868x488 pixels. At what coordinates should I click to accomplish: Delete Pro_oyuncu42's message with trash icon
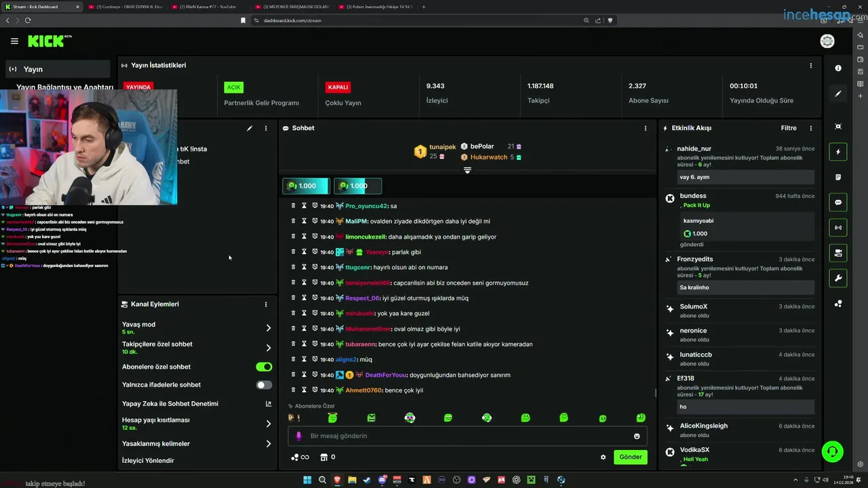pos(294,206)
